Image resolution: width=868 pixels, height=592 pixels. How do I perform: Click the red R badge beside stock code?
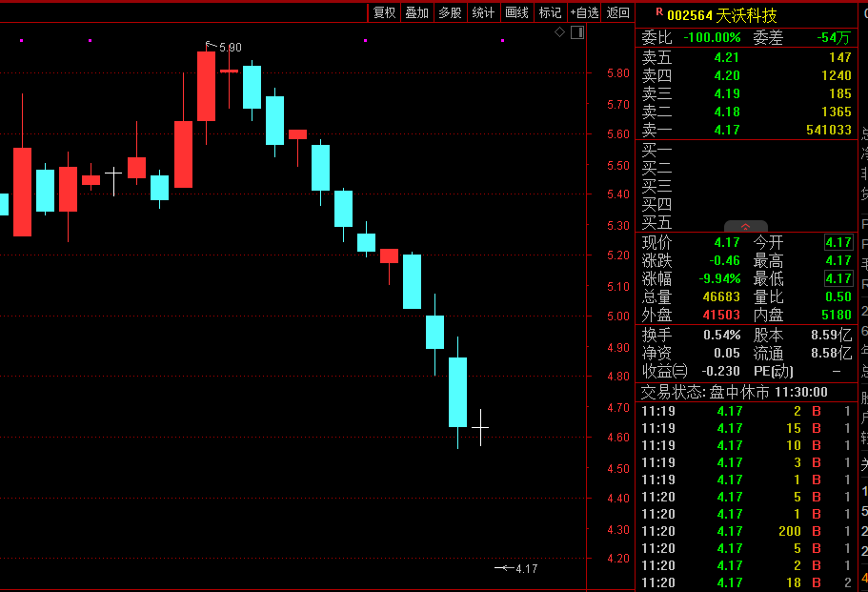click(x=658, y=13)
